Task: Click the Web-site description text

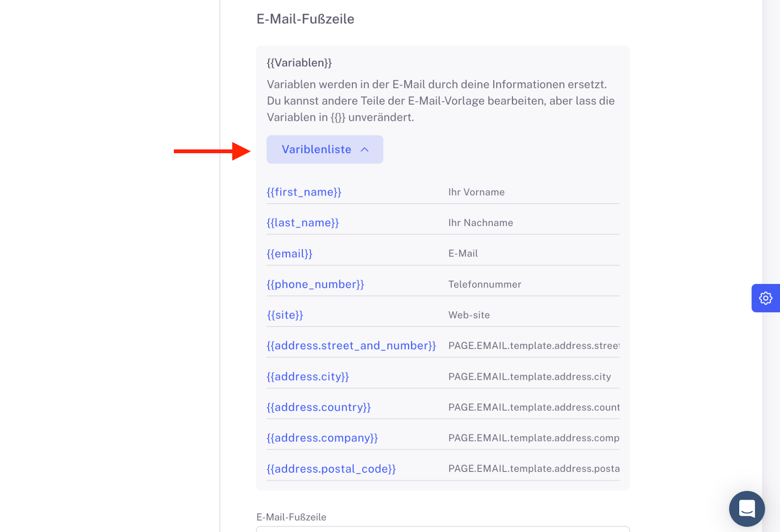Action: pyautogui.click(x=469, y=315)
